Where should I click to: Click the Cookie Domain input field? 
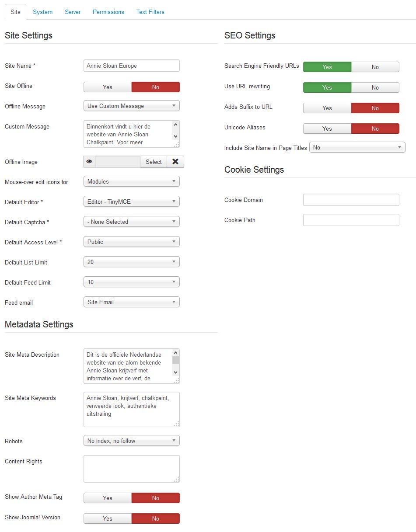(351, 200)
